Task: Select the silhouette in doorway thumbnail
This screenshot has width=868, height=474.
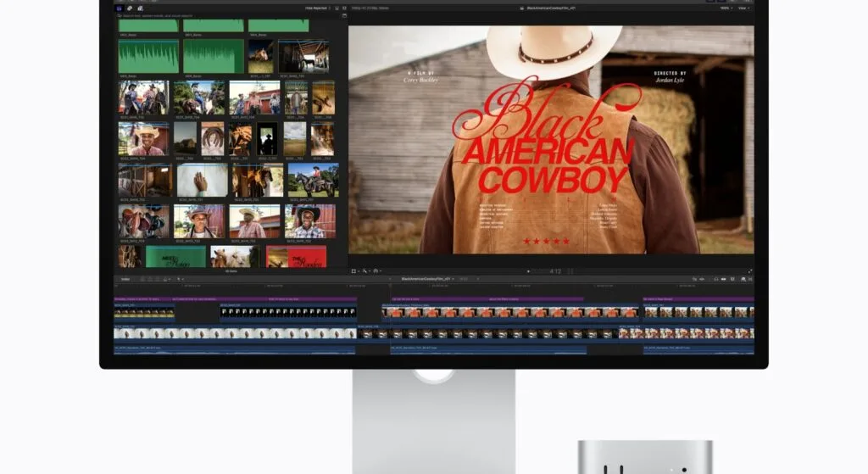Action: [267, 138]
